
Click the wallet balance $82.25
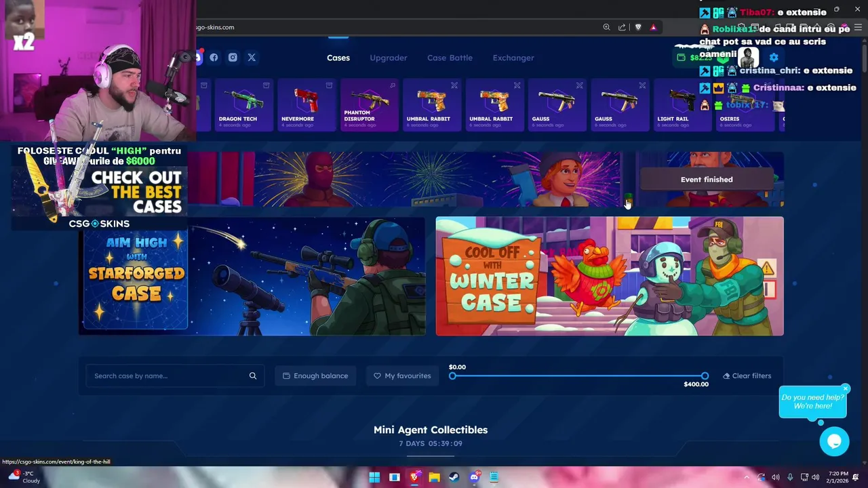[x=701, y=58]
